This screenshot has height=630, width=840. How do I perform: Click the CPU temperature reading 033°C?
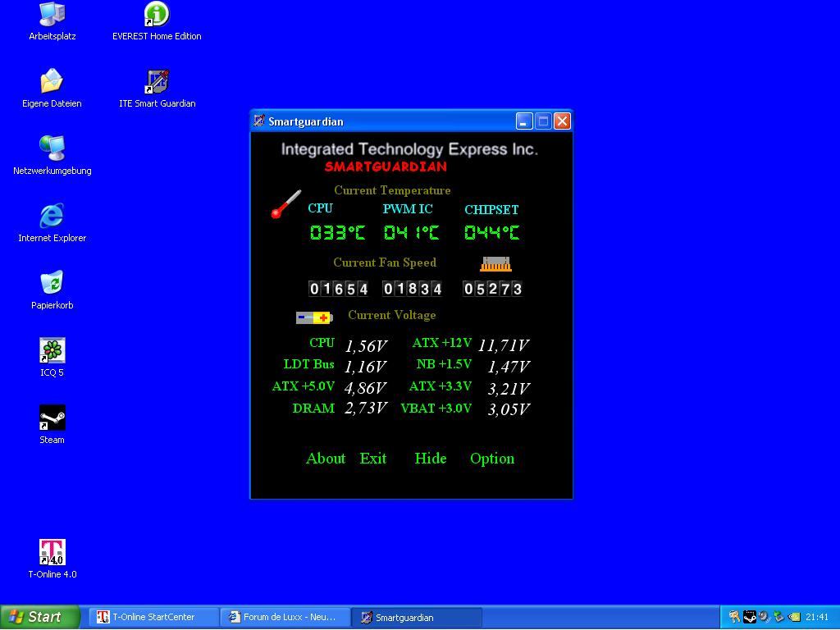(337, 232)
